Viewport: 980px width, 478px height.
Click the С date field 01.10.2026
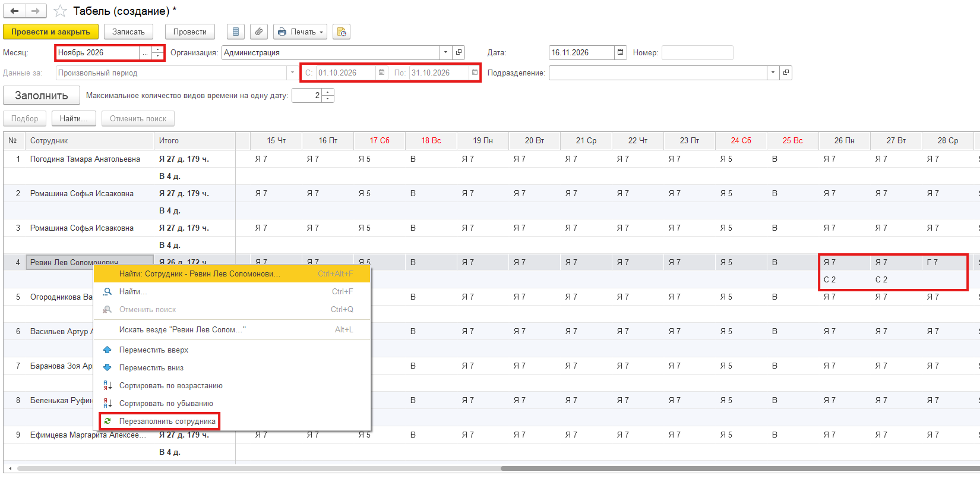346,73
